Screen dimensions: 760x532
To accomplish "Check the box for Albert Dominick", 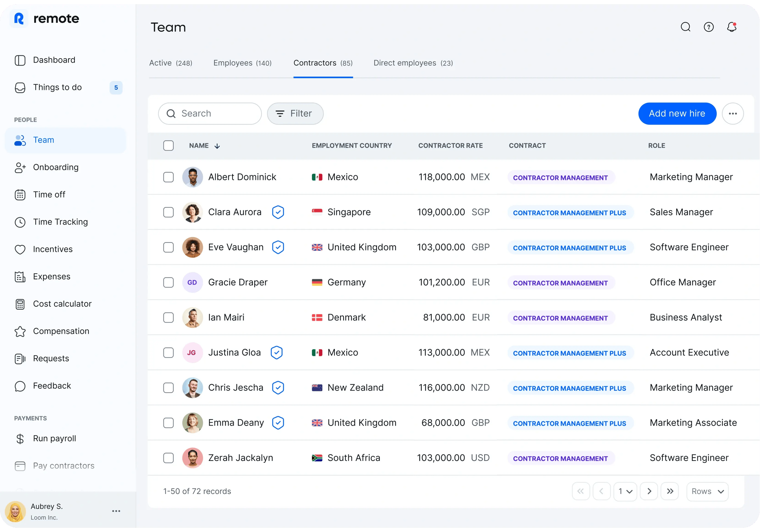I will click(168, 177).
